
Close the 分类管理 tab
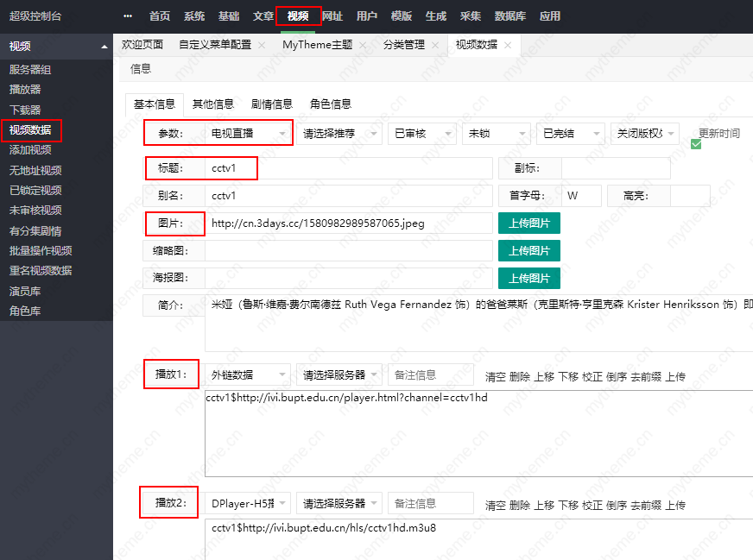[436, 45]
